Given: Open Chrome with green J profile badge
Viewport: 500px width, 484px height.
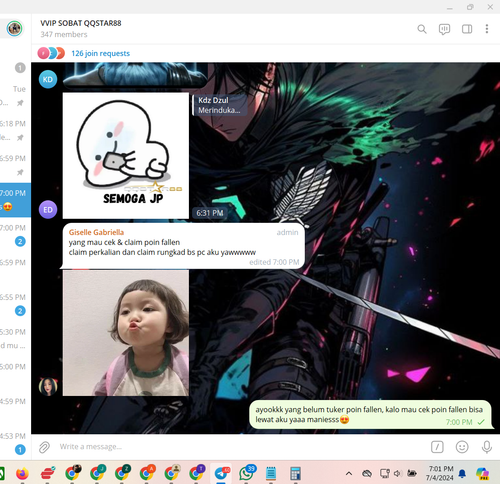Looking at the screenshot, I should [97, 473].
